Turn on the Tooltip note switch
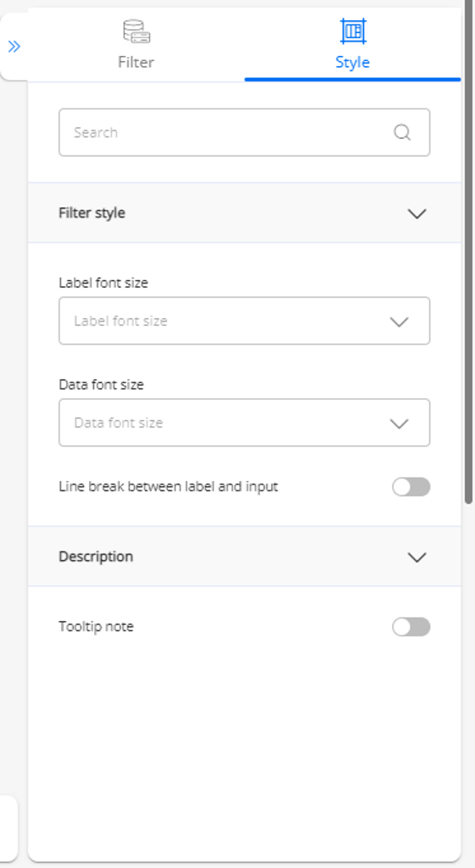475x868 pixels. point(411,627)
